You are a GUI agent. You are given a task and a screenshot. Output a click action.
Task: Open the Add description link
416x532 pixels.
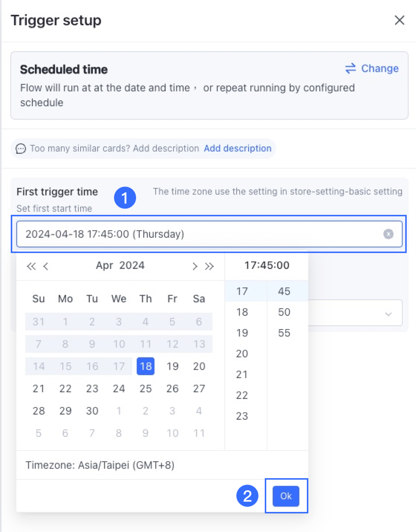point(238,148)
